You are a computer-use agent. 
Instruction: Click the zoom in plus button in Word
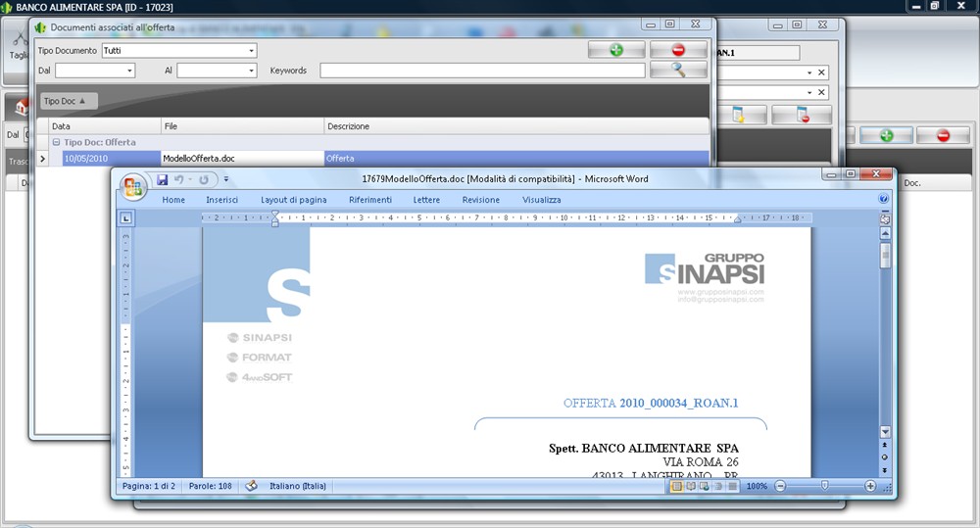tap(870, 486)
